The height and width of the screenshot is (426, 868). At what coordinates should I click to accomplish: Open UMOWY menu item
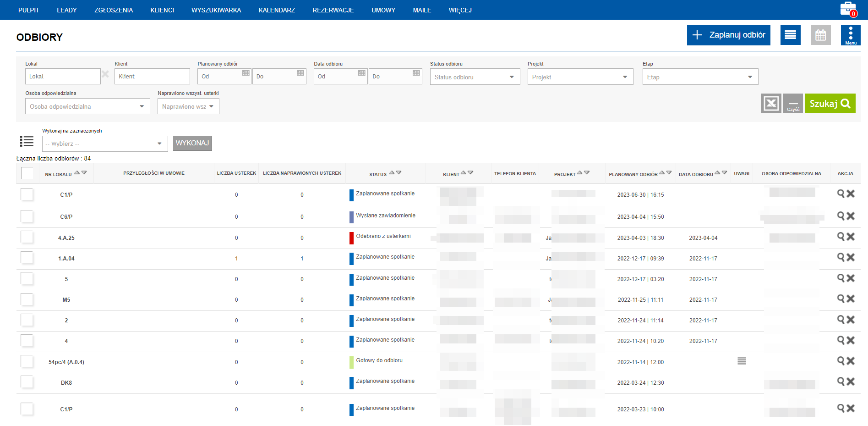click(383, 10)
